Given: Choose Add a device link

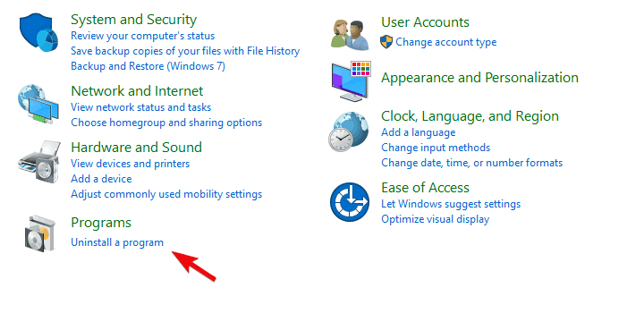Looking at the screenshot, I should pyautogui.click(x=101, y=179).
